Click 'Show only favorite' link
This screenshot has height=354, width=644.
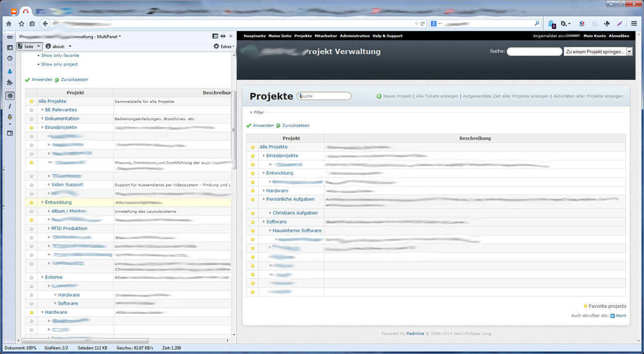[x=60, y=55]
